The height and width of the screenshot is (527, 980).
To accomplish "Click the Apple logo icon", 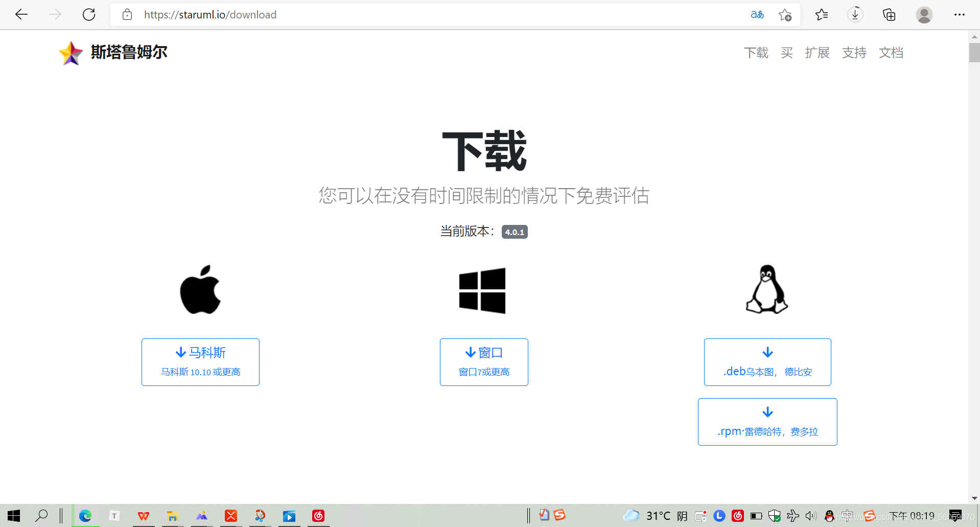I will 200,289.
